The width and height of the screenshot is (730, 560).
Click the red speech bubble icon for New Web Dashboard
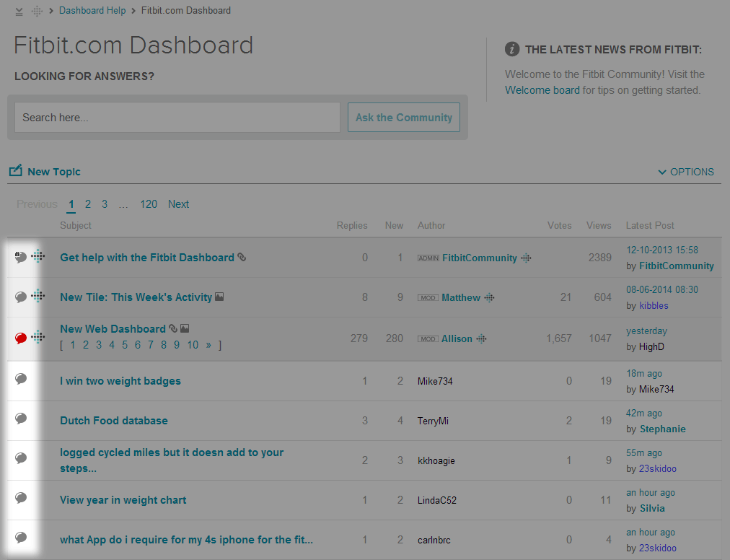[20, 338]
